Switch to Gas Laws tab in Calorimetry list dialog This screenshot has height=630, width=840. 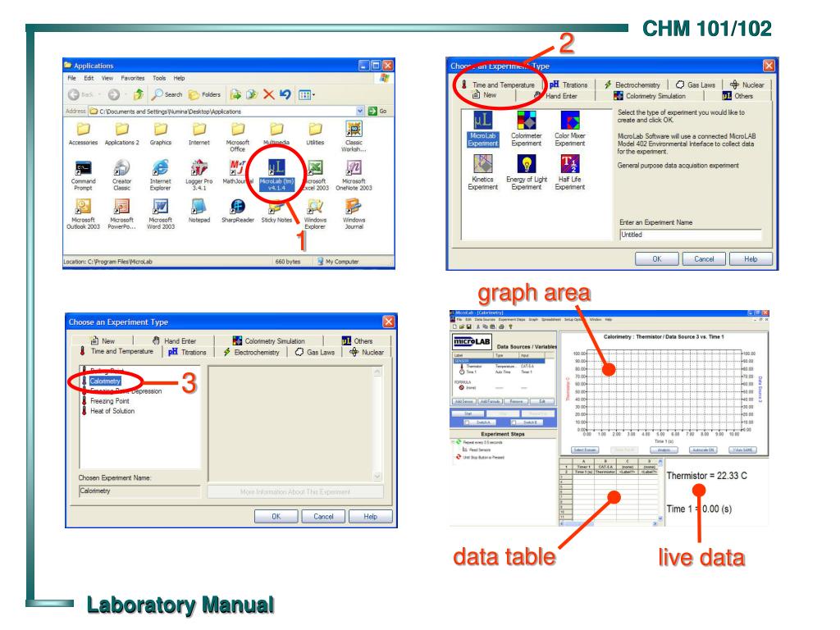[x=315, y=352]
